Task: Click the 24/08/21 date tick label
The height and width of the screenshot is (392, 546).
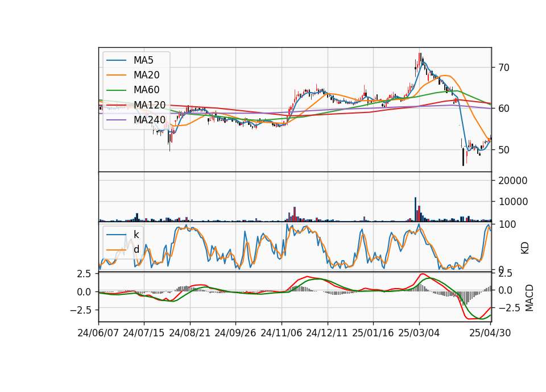Action: point(190,333)
